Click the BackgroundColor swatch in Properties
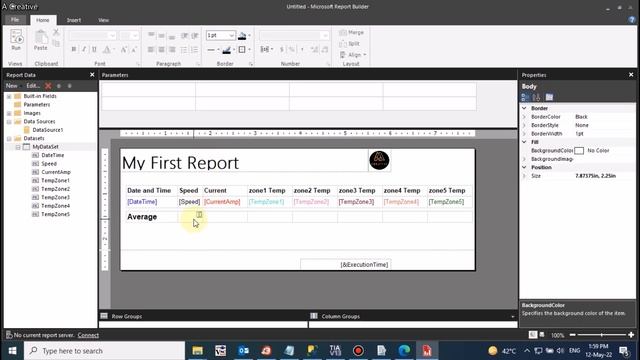640x360 pixels. [x=579, y=151]
